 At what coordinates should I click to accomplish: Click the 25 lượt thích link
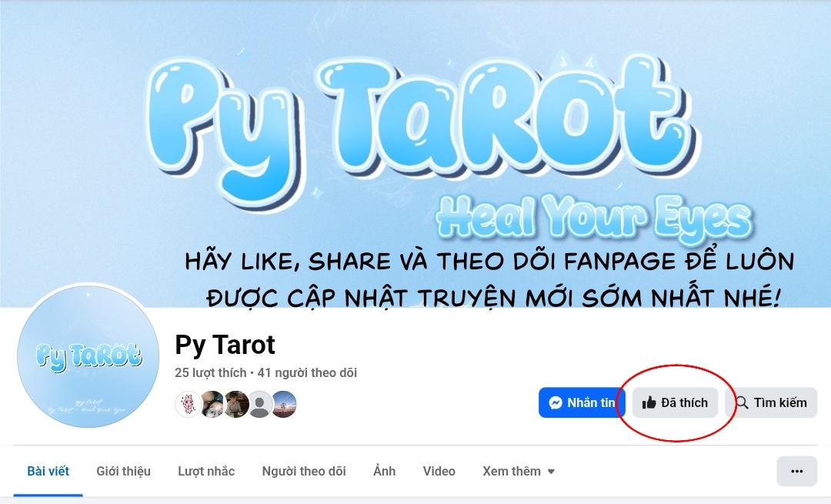coord(210,373)
